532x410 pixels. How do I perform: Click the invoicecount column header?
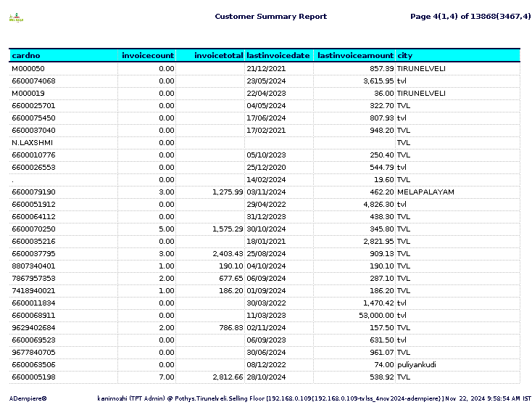pyautogui.click(x=148, y=55)
